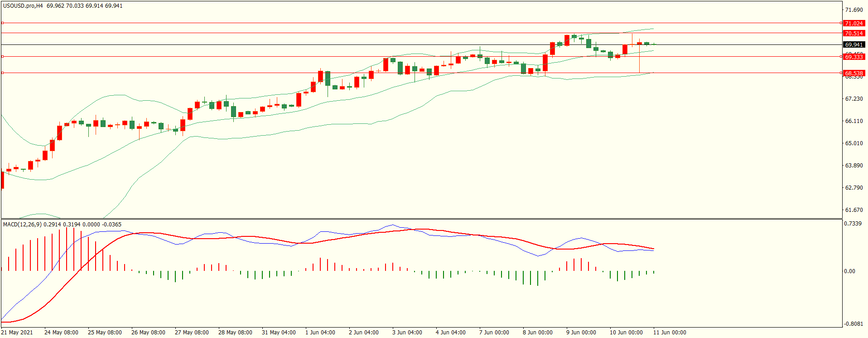Viewport: 868px width, 338px height.
Task: Click the -0.8081 MACD scale value
Action: 853,323
